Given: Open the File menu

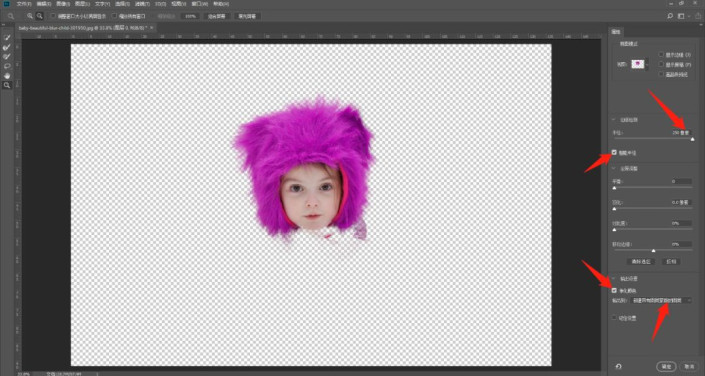Looking at the screenshot, I should coord(23,4).
